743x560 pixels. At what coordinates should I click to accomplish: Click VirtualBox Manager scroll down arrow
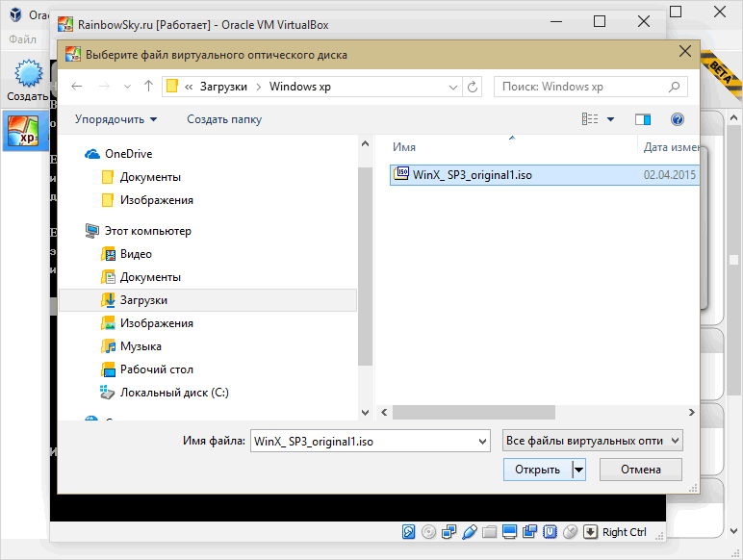(x=733, y=531)
